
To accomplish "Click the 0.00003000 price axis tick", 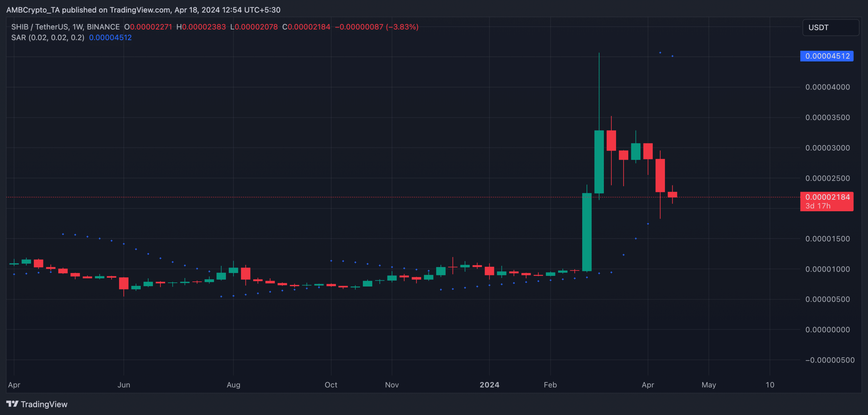I will click(x=828, y=148).
